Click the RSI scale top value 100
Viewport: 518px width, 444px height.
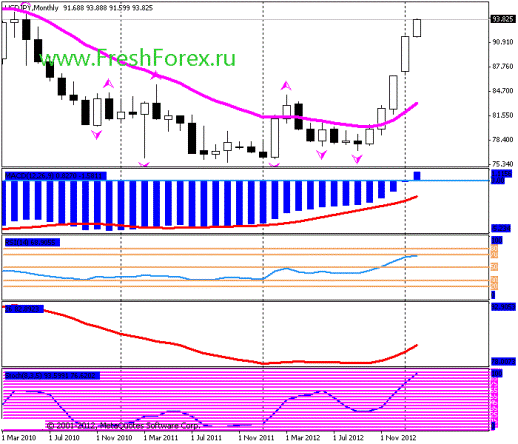coord(497,240)
